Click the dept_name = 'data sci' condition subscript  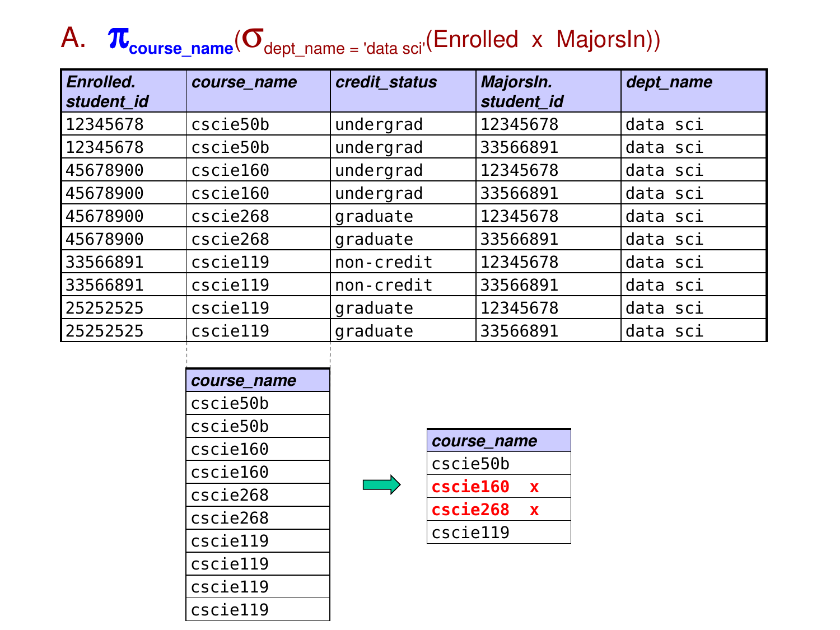344,49
